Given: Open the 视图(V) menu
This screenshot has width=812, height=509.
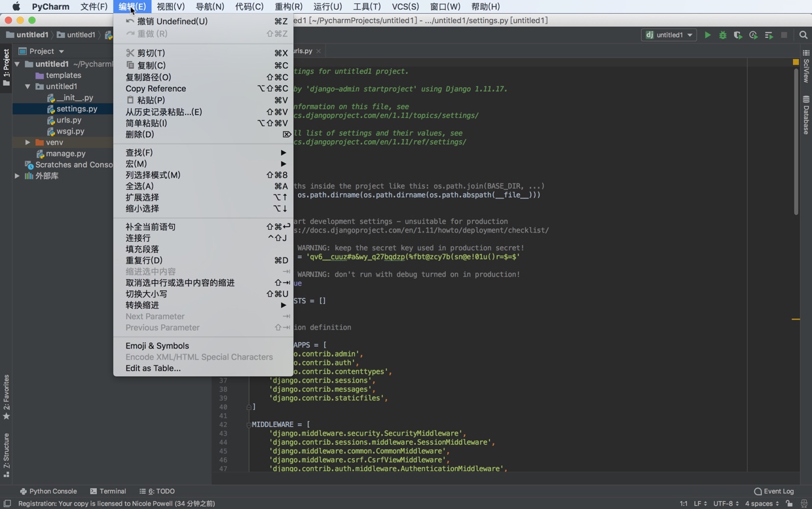Looking at the screenshot, I should pyautogui.click(x=171, y=7).
